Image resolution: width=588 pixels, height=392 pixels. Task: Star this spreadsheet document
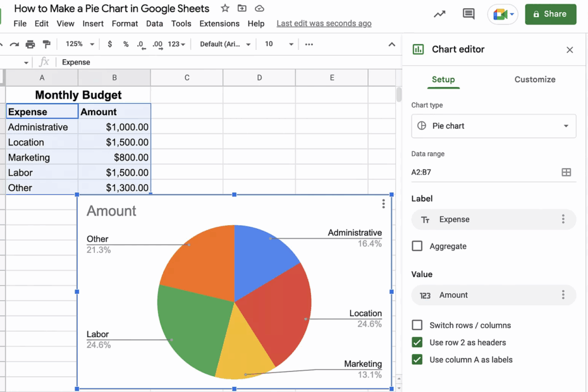224,8
